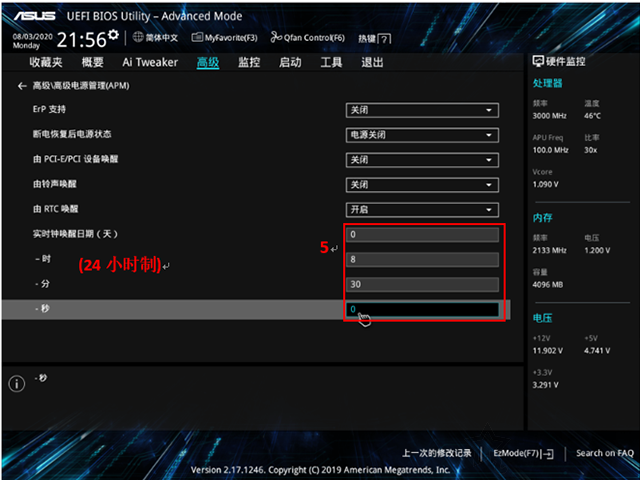The height and width of the screenshot is (480, 640).
Task: Click 上一次的修改记录 button
Action: 437,453
